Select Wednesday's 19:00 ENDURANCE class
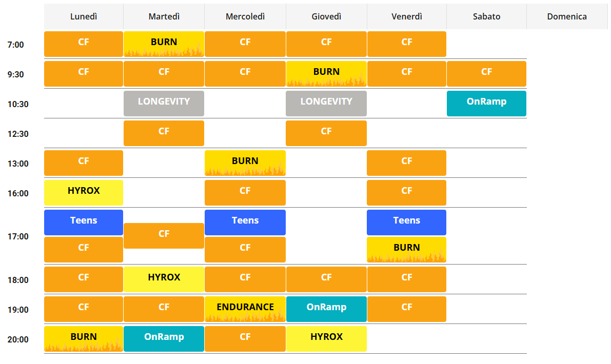This screenshot has width=611, height=364. tap(245, 309)
